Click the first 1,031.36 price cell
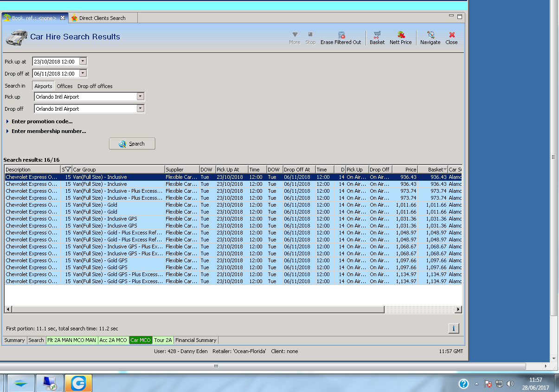The height and width of the screenshot is (392, 559). point(406,219)
